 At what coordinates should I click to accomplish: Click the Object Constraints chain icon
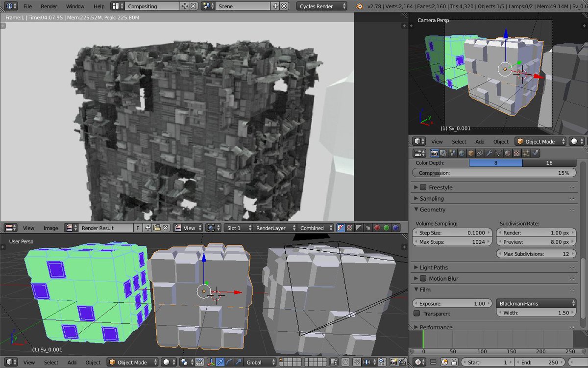pyautogui.click(x=480, y=153)
